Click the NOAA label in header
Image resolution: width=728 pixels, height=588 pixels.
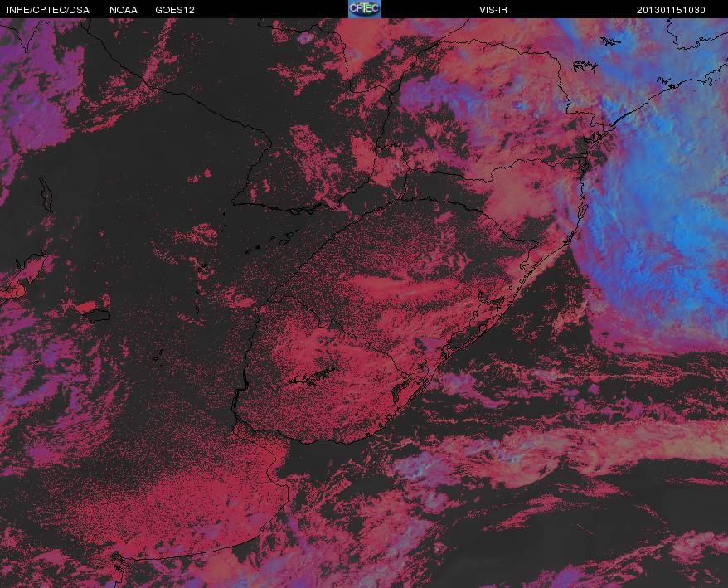tap(124, 10)
